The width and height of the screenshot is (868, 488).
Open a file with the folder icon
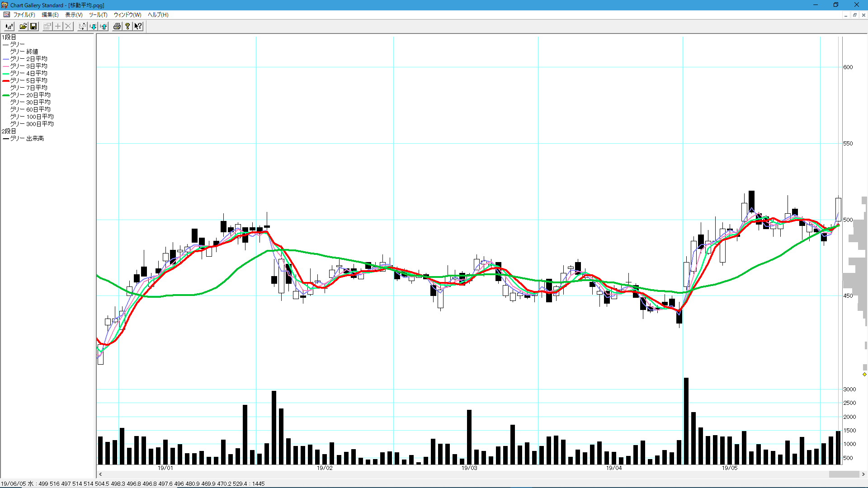23,26
